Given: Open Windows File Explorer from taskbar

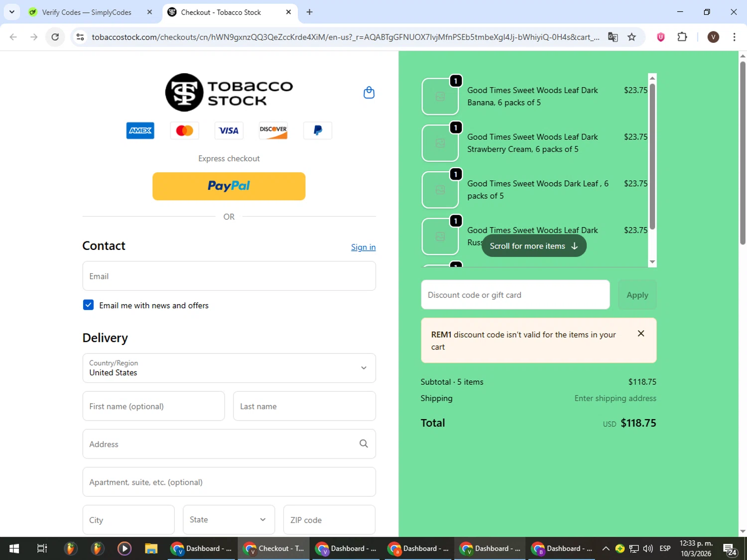Looking at the screenshot, I should click(x=151, y=549).
